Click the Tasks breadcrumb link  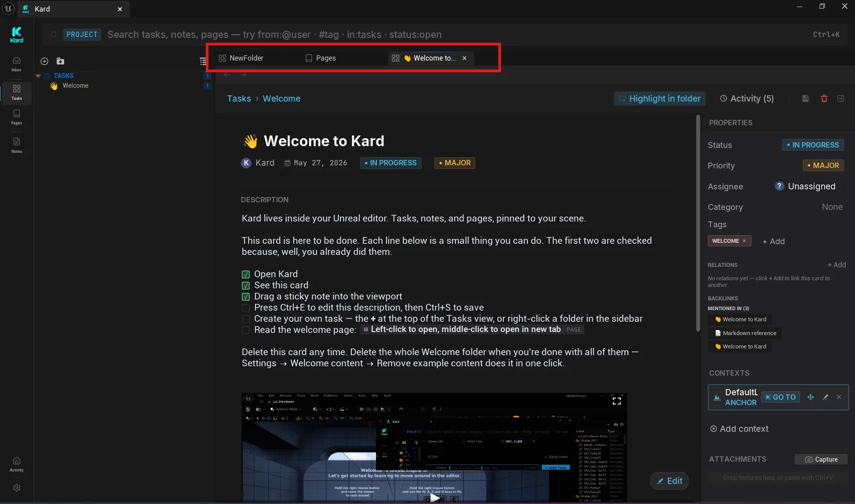(x=239, y=98)
